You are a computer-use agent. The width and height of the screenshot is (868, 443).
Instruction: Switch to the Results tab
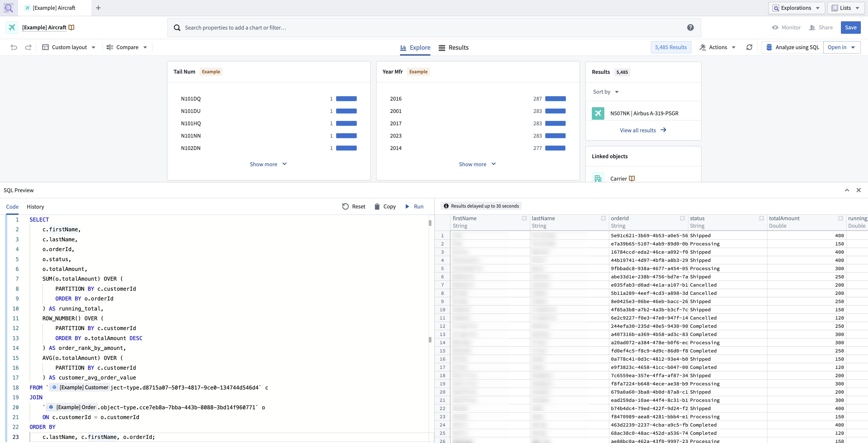[x=454, y=47]
